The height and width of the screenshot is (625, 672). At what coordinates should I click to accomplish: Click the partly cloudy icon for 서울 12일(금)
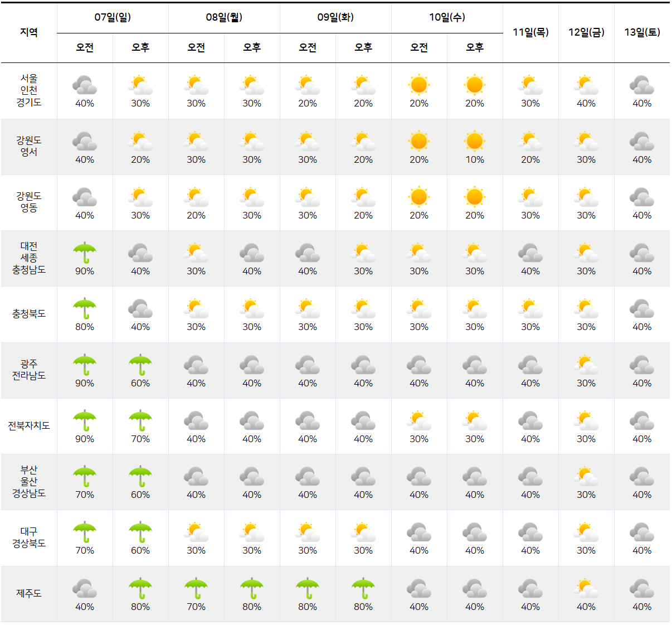pyautogui.click(x=586, y=85)
